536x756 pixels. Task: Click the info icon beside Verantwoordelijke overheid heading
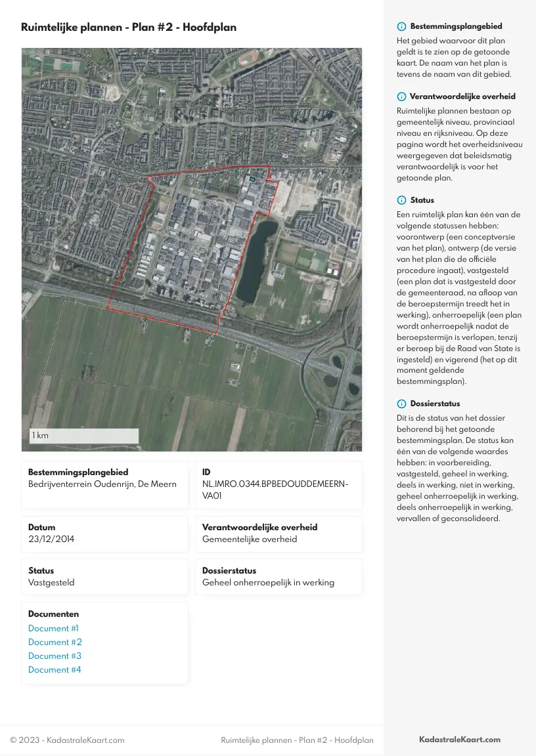click(x=401, y=96)
